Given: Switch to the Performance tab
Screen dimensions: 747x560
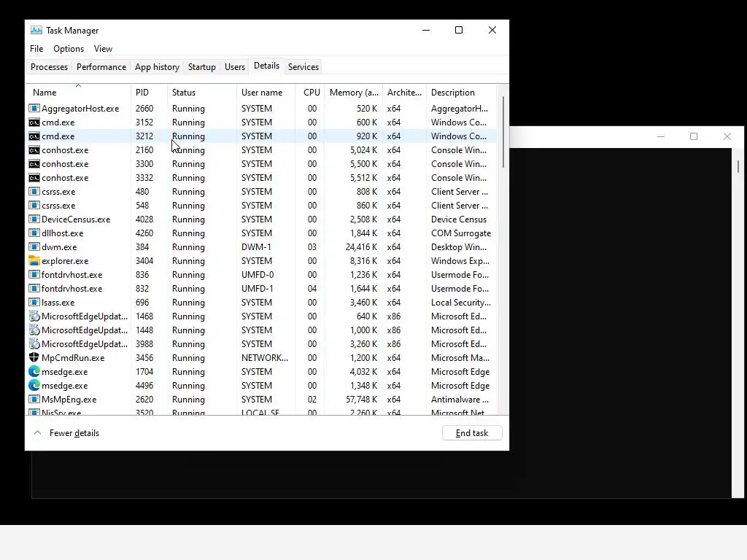Looking at the screenshot, I should click(101, 66).
